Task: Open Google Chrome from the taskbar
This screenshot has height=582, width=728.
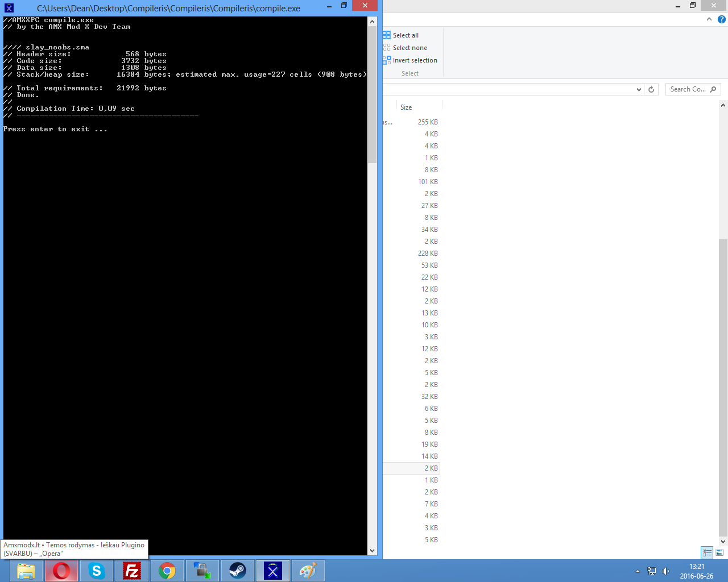Action: point(167,571)
